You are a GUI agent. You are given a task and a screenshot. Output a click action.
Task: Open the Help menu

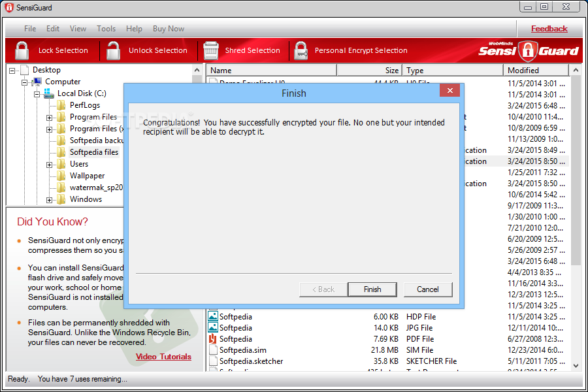[134, 29]
